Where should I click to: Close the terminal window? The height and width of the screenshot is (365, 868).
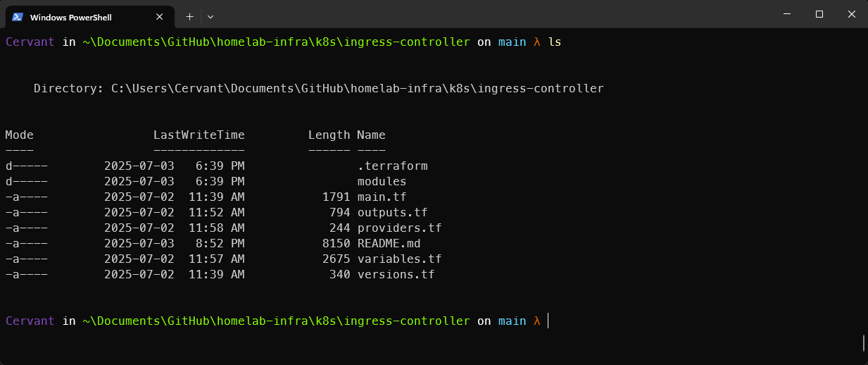[x=852, y=14]
